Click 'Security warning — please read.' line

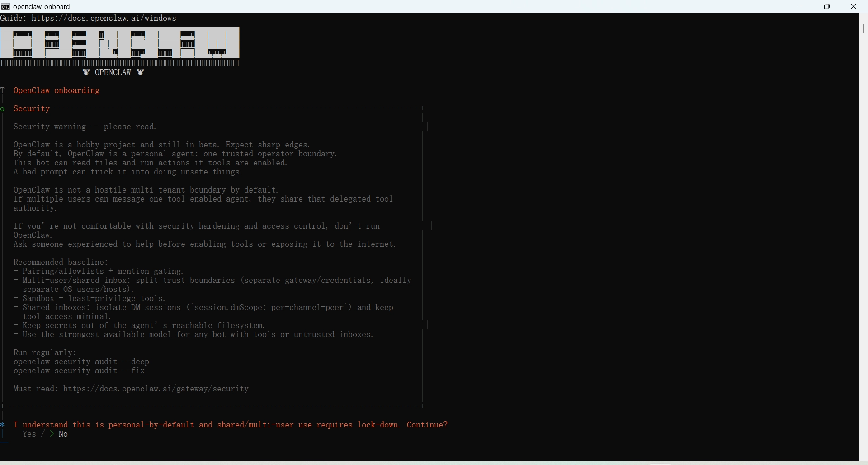point(85,127)
